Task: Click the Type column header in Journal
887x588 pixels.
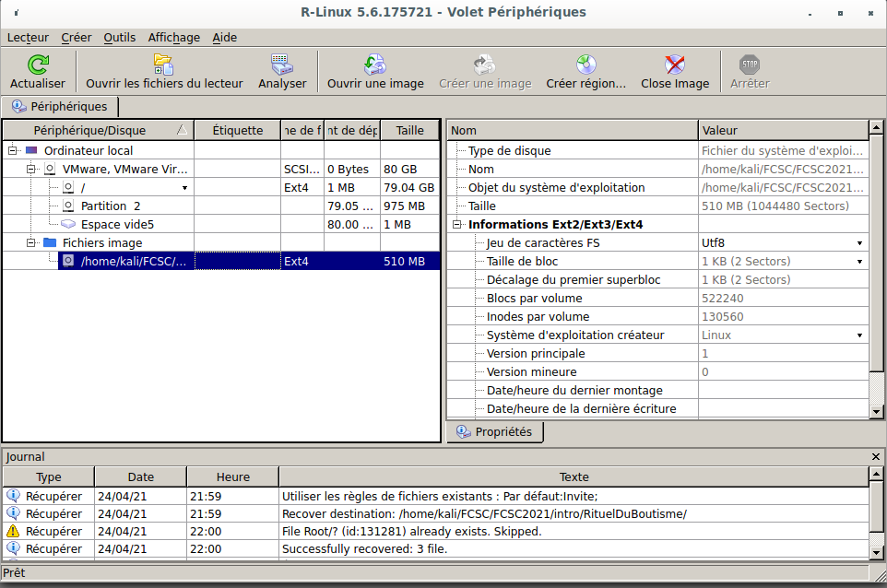Action: (x=49, y=476)
